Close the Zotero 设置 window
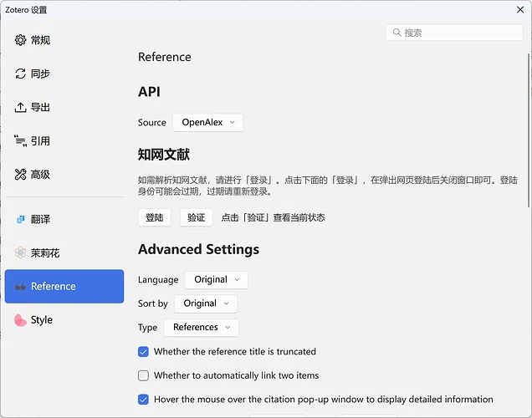This screenshot has width=532, height=418. (520, 9)
